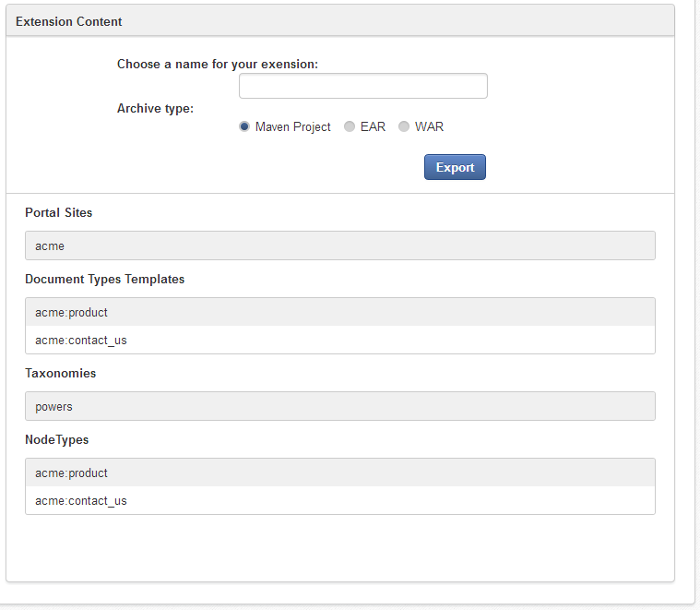This screenshot has width=700, height=610.
Task: Select acme:contact_us under Document Types Templates
Action: pyautogui.click(x=340, y=340)
